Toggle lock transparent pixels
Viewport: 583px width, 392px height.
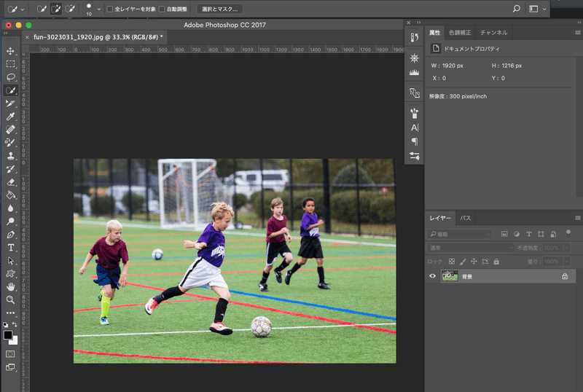452,262
